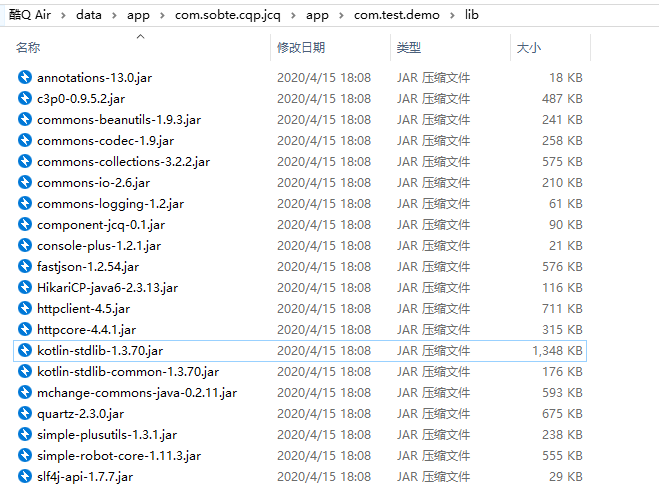Select file name commons-collections-3.2.2.jar
659x502 pixels.
click(x=124, y=162)
